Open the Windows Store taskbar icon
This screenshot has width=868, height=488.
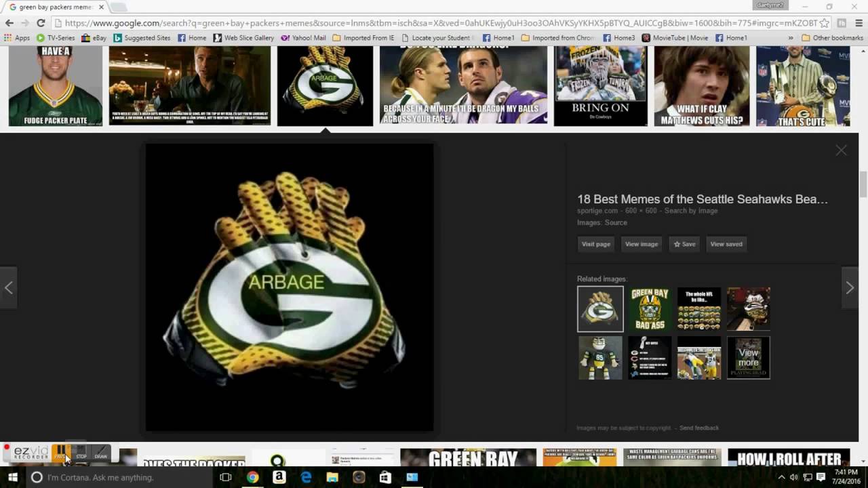tap(385, 477)
